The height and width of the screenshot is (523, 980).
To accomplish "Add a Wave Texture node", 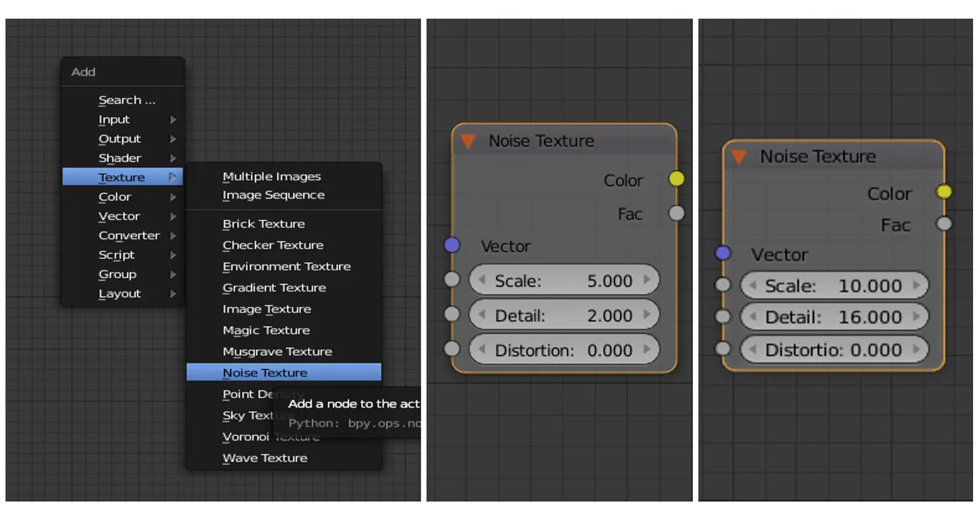I will (283, 458).
